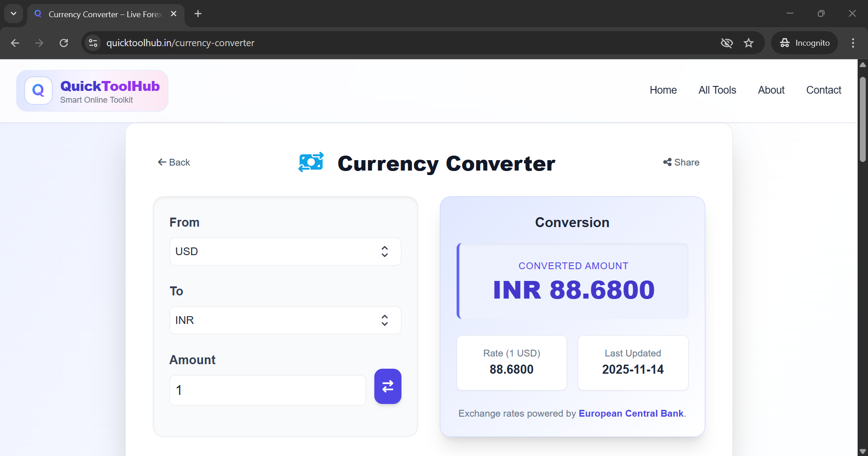
Task: Open the From currency dropdown showing USD
Action: [x=285, y=251]
